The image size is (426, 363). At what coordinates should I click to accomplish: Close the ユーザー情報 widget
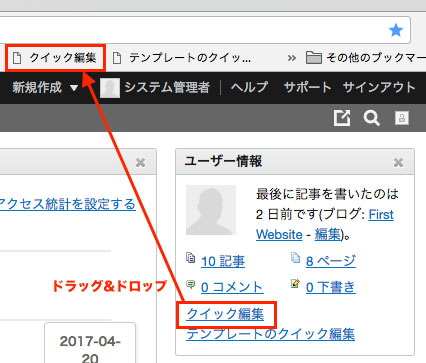[398, 162]
